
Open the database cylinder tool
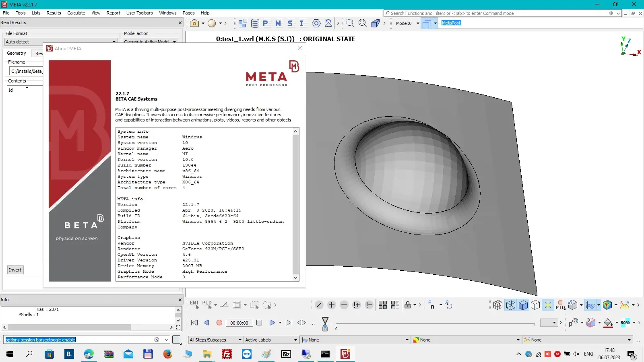pyautogui.click(x=255, y=23)
